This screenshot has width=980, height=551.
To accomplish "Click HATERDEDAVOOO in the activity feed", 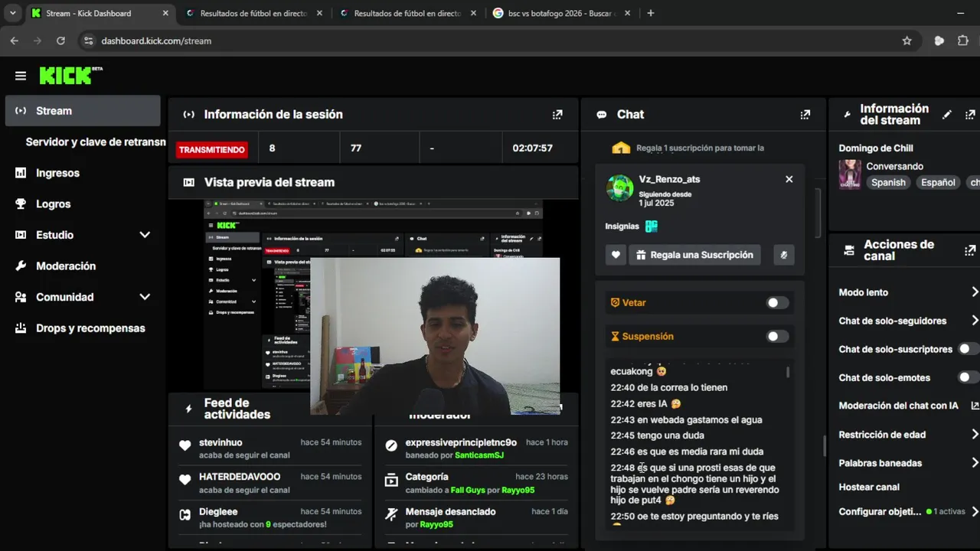I will [240, 477].
